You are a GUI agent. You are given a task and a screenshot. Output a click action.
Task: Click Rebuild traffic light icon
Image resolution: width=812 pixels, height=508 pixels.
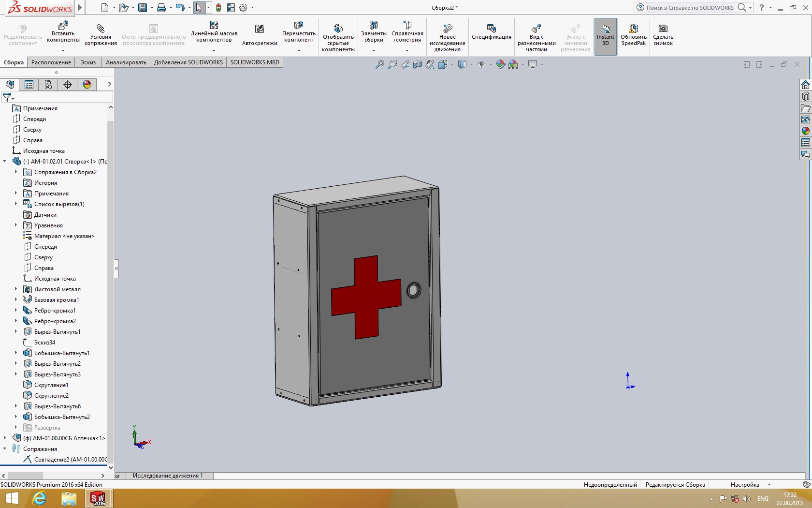(218, 8)
